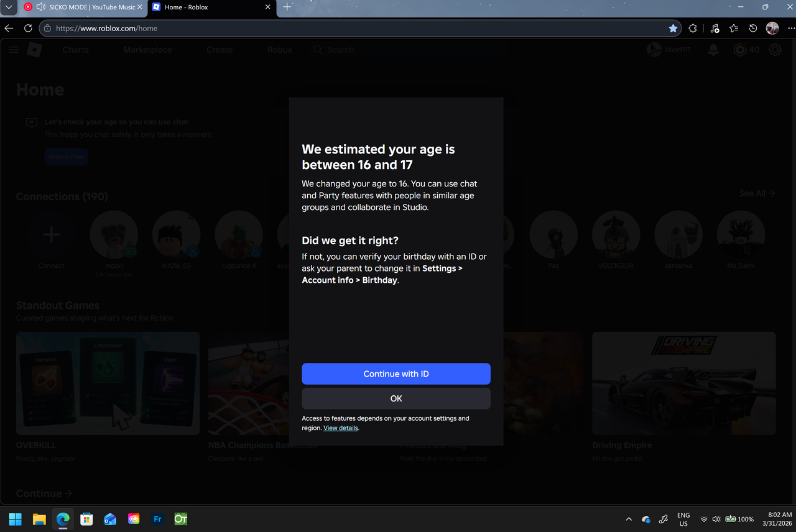This screenshot has width=796, height=532.
Task: Open Outlook from the taskbar
Action: [110, 519]
